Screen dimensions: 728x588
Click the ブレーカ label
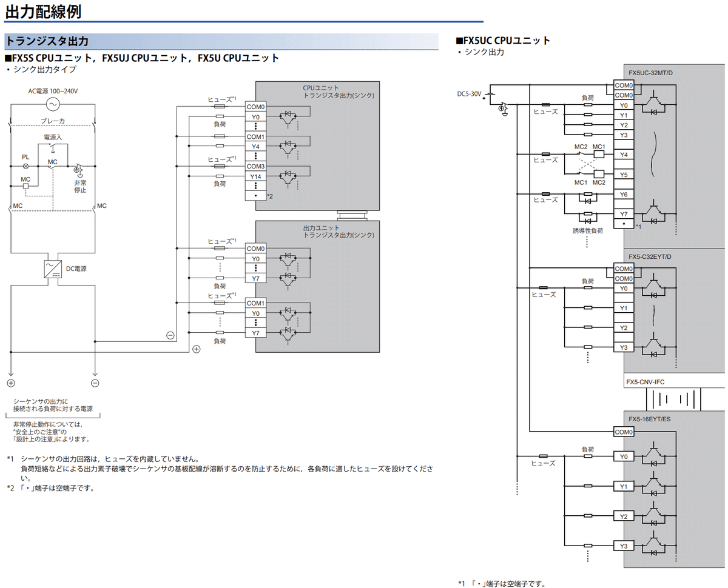pyautogui.click(x=53, y=121)
